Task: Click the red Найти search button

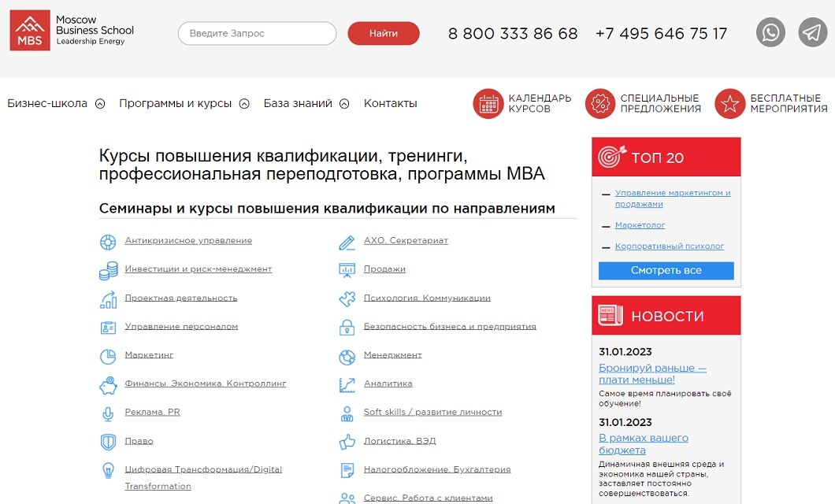Action: [x=384, y=33]
